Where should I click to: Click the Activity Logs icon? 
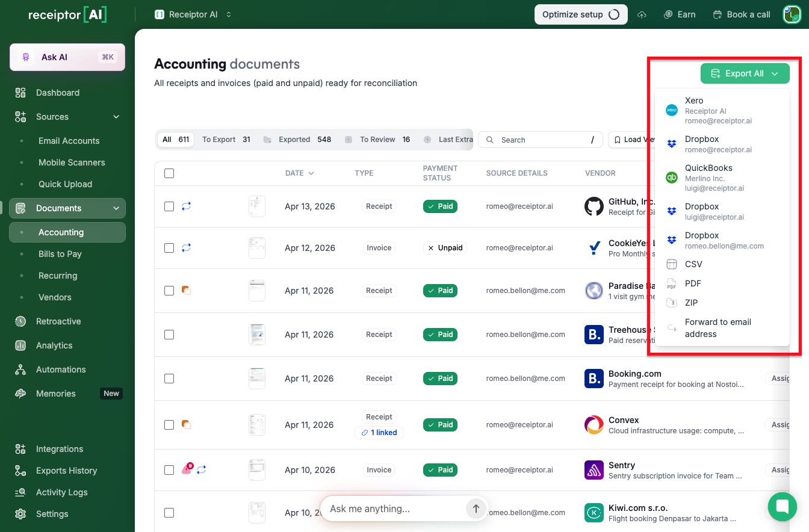point(20,492)
